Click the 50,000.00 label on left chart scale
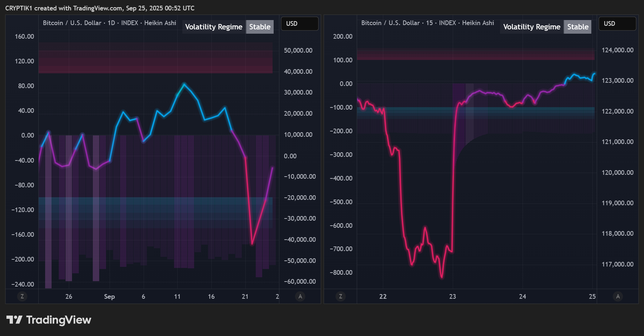Screen dimensions: 644x336 point(298,51)
